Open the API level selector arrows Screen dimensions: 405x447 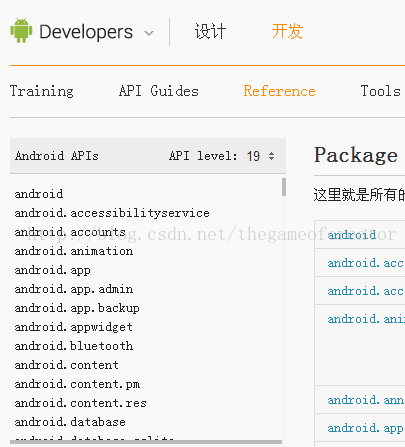click(271, 156)
